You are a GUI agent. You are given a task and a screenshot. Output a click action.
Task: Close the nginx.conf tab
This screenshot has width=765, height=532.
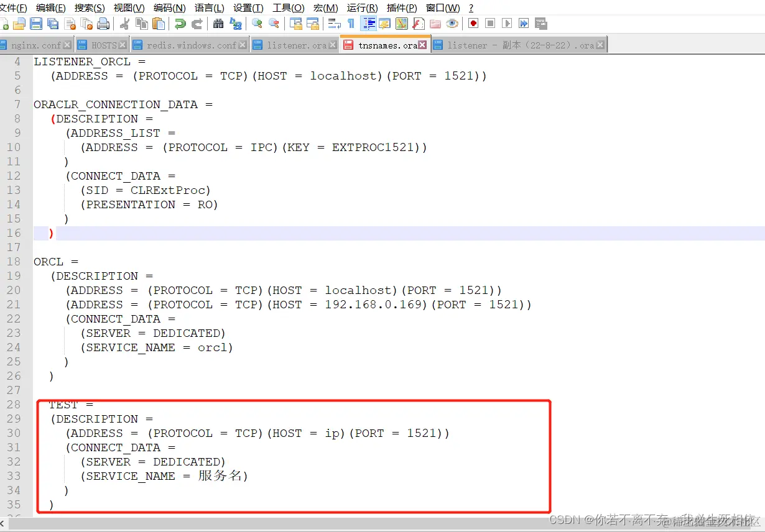point(67,45)
